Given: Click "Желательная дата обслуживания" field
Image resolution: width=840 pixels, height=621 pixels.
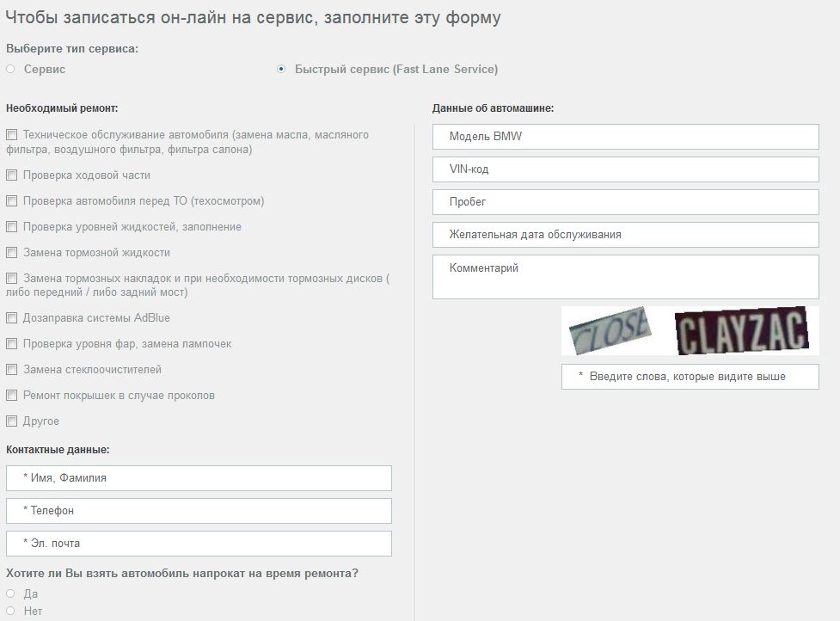Looking at the screenshot, I should pos(626,235).
